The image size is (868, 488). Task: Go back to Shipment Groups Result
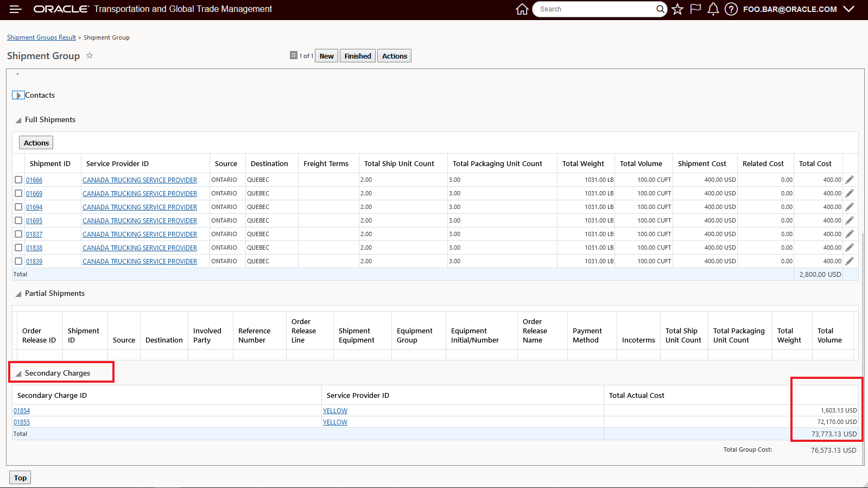(x=41, y=37)
